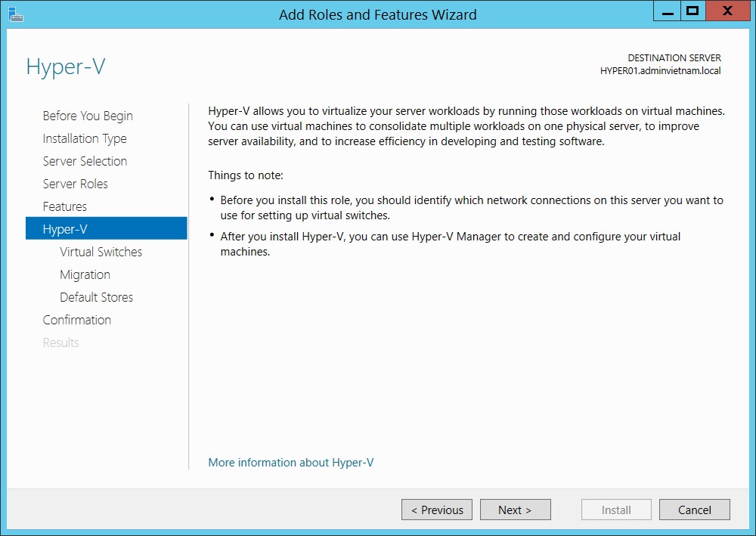Open the Server Selection page
756x536 pixels.
coord(85,161)
